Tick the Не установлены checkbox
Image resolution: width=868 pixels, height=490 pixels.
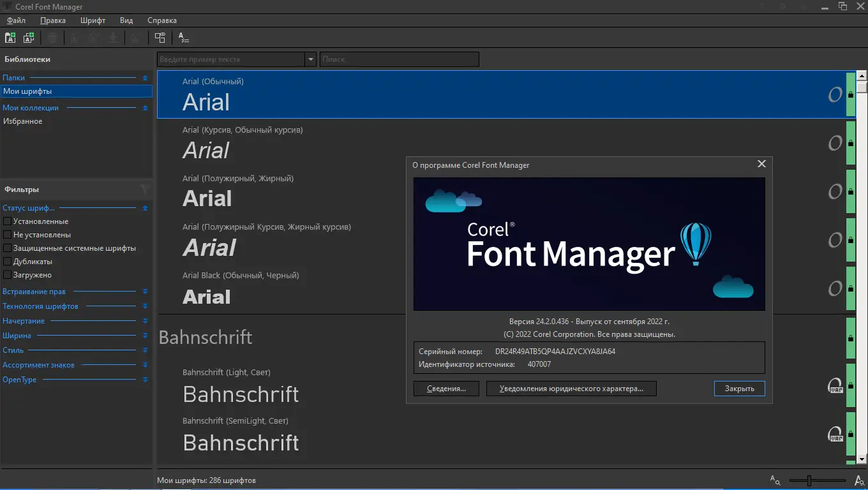pyautogui.click(x=8, y=235)
